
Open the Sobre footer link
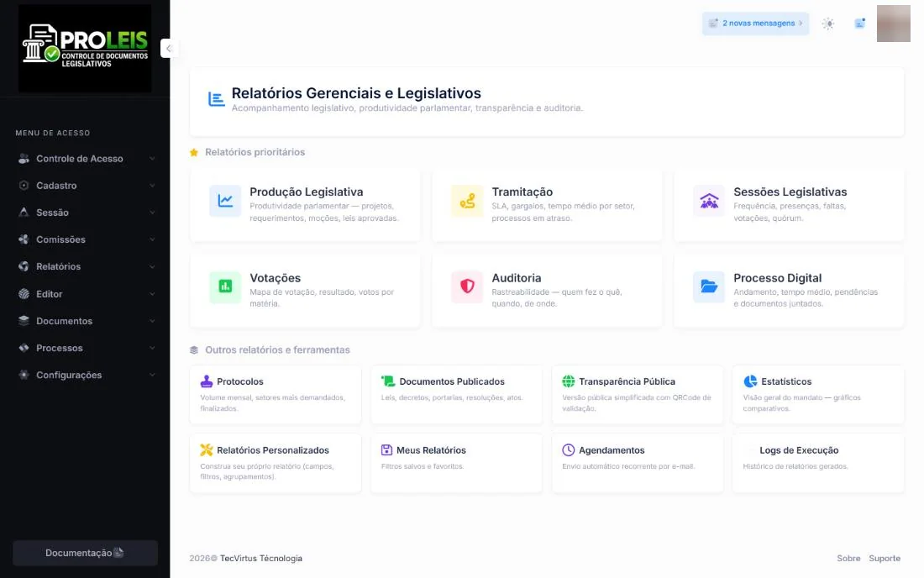[x=848, y=558]
